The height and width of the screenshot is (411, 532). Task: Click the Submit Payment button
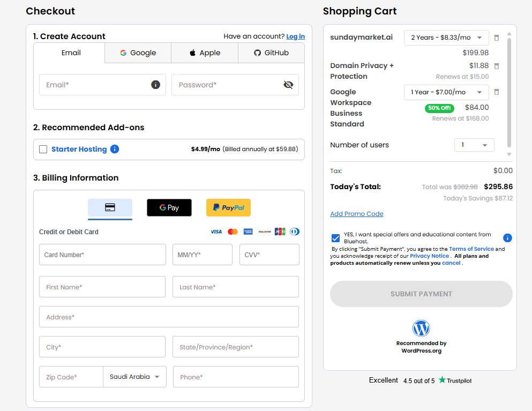[x=421, y=294]
